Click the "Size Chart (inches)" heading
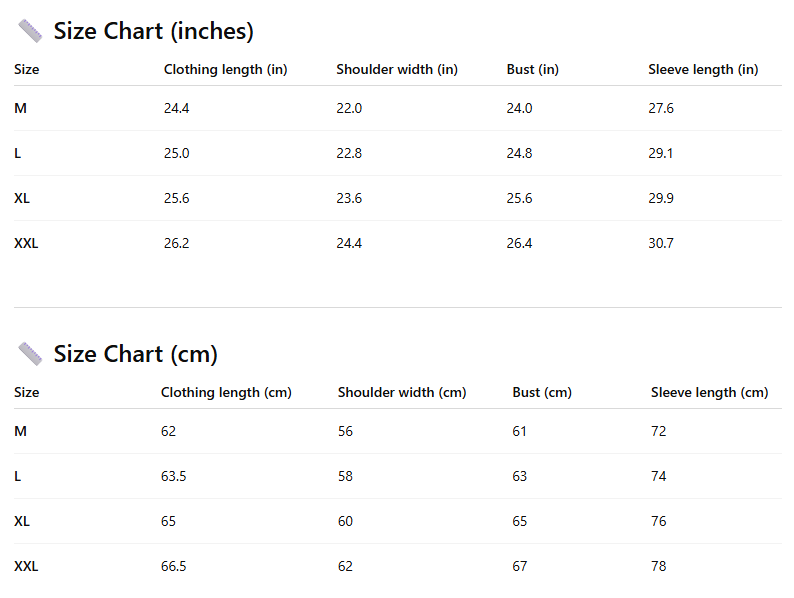 click(153, 31)
